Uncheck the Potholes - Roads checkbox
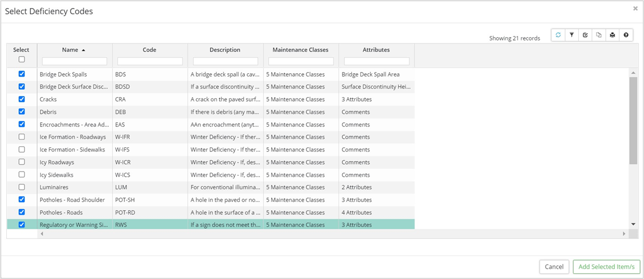This screenshot has width=644, height=279. pyautogui.click(x=22, y=212)
